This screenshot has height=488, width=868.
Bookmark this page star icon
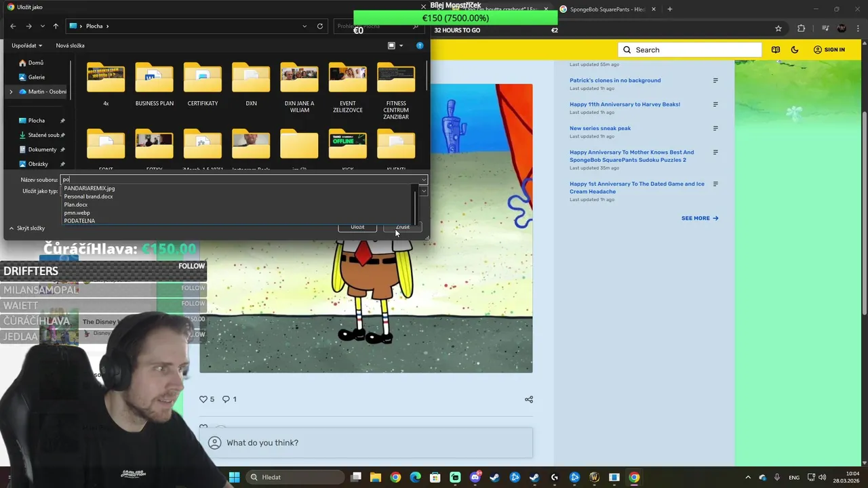pyautogui.click(x=778, y=28)
